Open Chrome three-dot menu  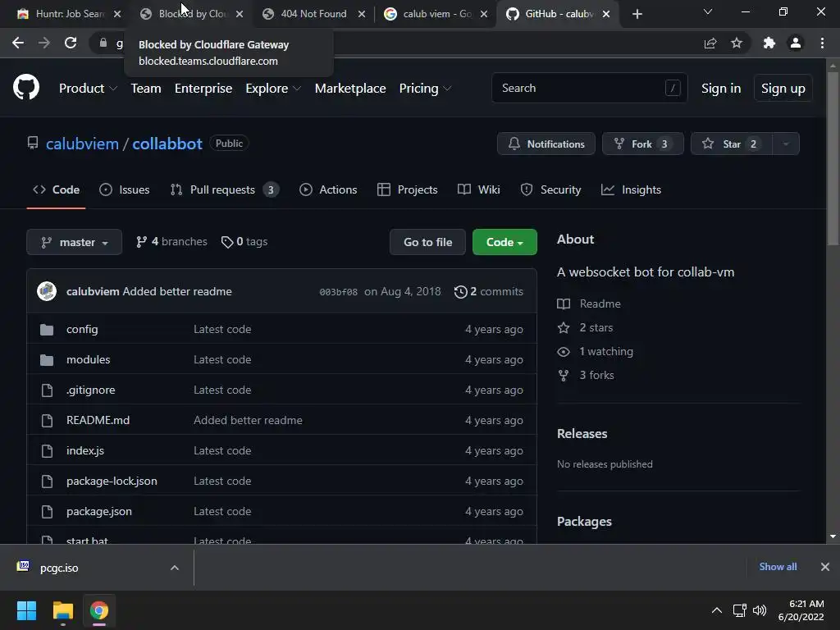coord(822,43)
